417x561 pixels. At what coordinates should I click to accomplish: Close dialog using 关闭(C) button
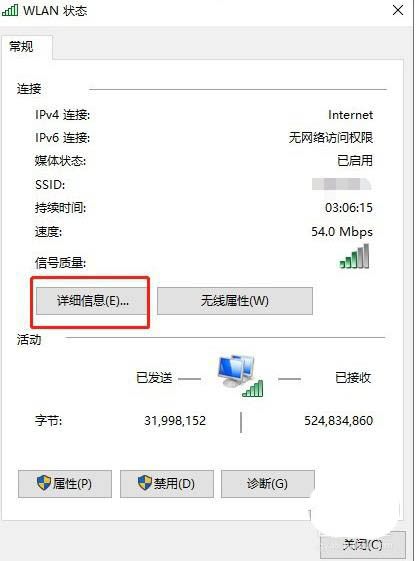[362, 545]
